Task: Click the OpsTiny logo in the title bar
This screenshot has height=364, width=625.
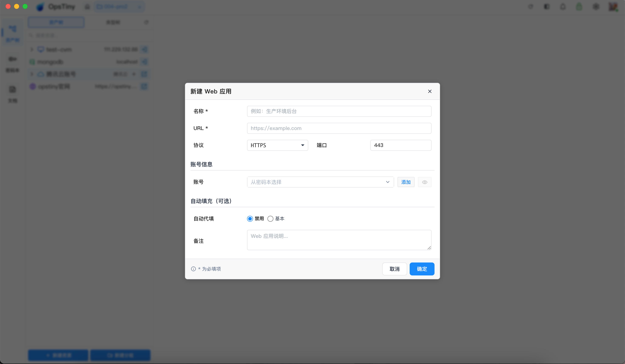Action: coord(40,7)
